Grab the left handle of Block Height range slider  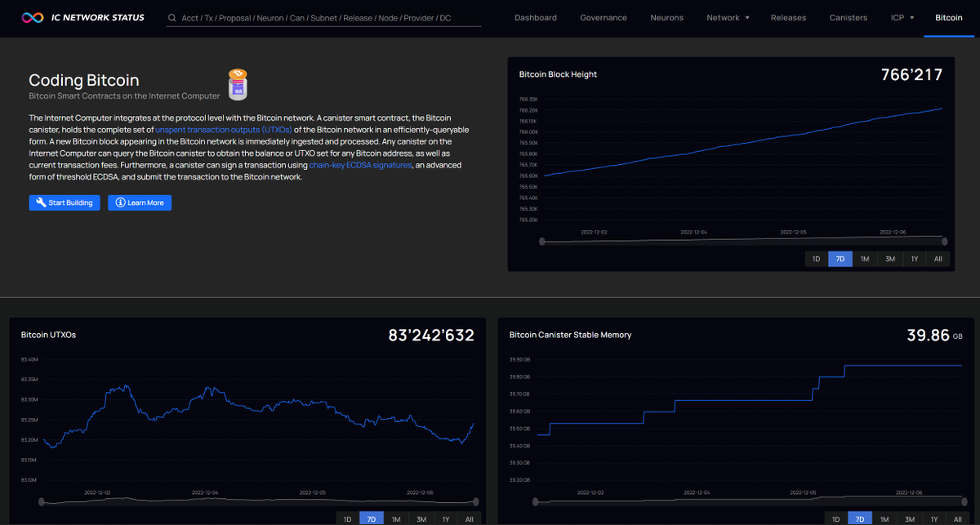[x=542, y=242]
